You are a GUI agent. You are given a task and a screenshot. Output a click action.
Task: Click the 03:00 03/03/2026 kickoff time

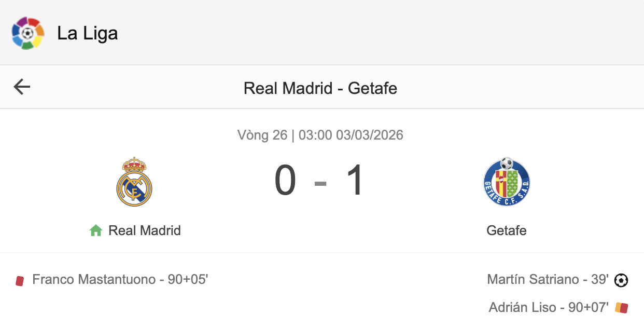click(351, 135)
